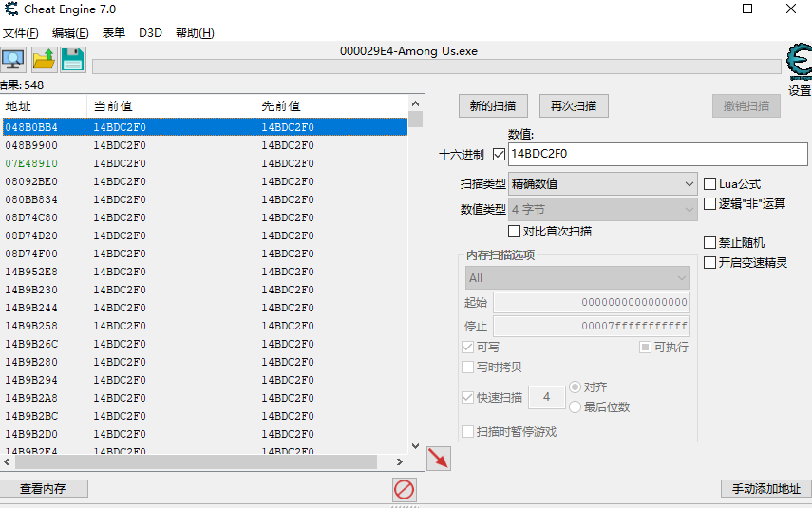The width and height of the screenshot is (812, 508).
Task: Click the save floppy disk icon
Action: [73, 60]
